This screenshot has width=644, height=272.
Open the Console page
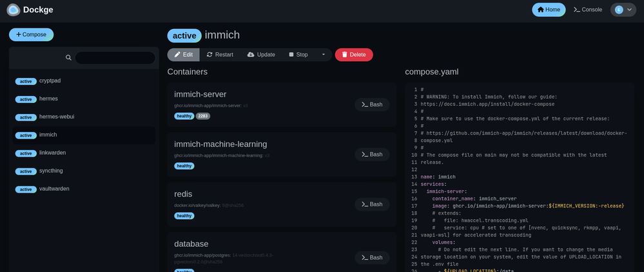click(x=588, y=10)
